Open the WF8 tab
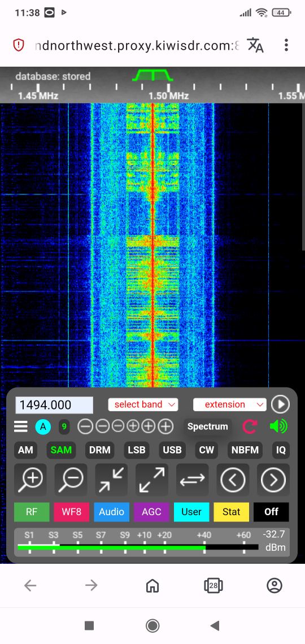 (x=71, y=512)
